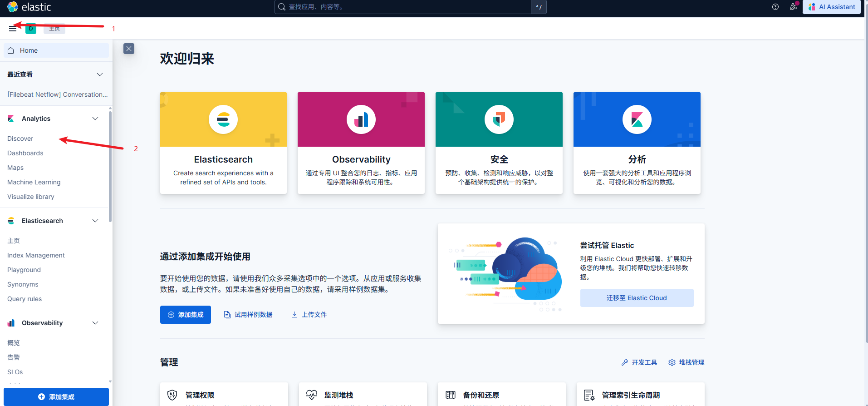
Task: Click the Migrate to Elastic Cloud button
Action: [x=637, y=298]
